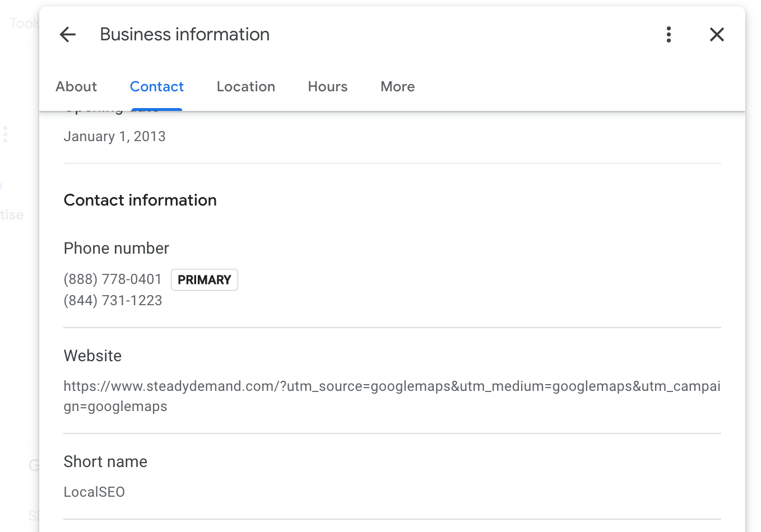
Task: Edit the January 1, 2013 opening date
Action: tap(115, 137)
